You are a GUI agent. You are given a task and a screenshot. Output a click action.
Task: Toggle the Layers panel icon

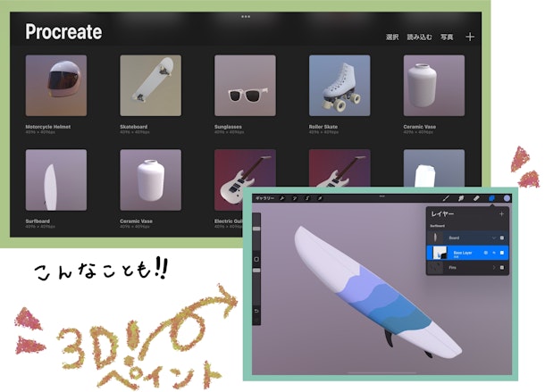click(x=492, y=196)
